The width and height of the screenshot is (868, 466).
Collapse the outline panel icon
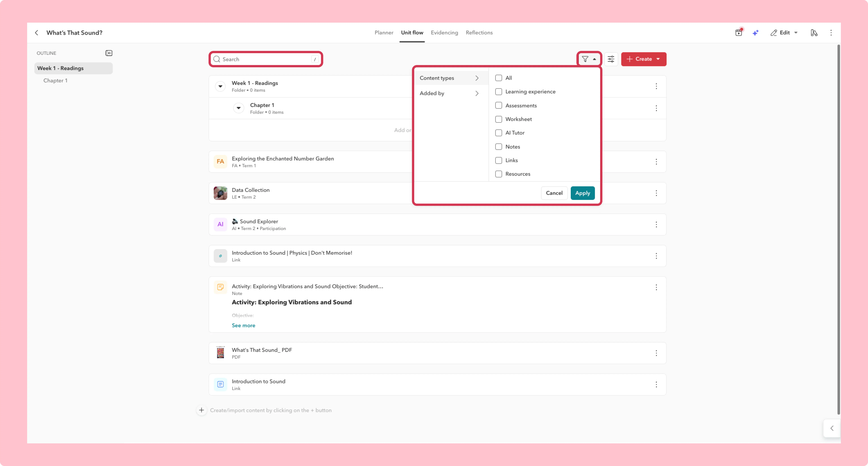click(109, 53)
